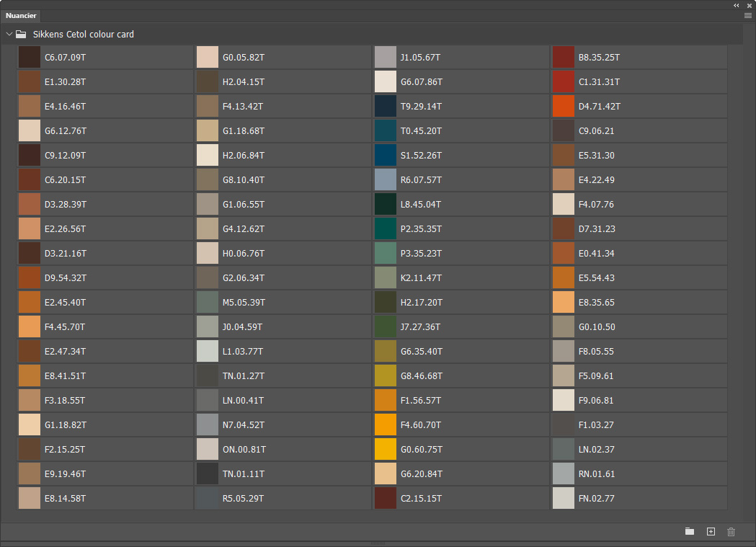756x547 pixels.
Task: Select the P2.35.35T teal swatch
Action: coord(386,229)
